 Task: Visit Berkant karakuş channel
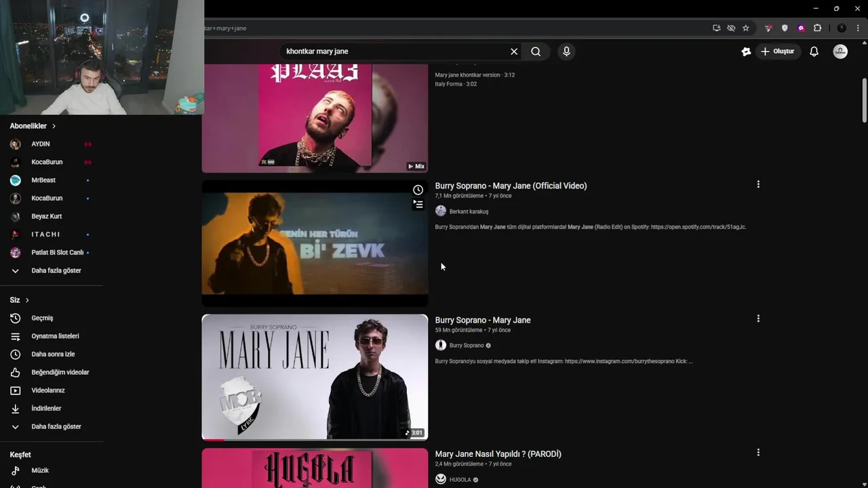point(469,211)
